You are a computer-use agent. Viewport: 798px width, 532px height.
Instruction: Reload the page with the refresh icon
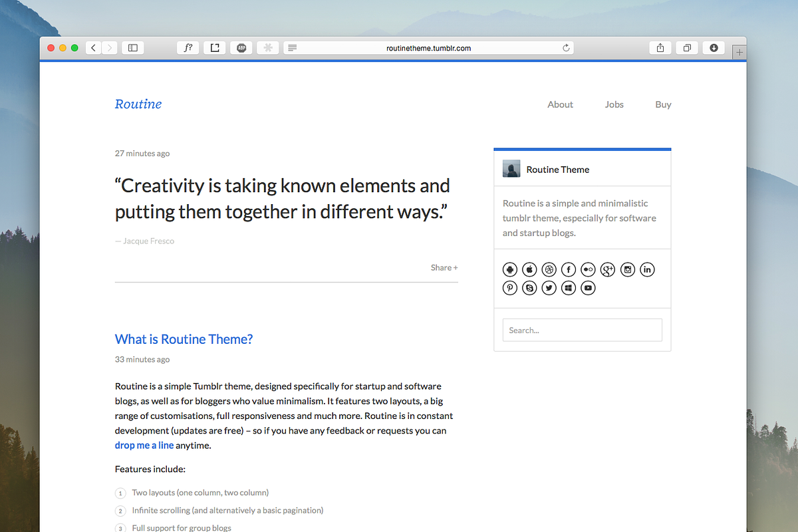[x=566, y=48]
